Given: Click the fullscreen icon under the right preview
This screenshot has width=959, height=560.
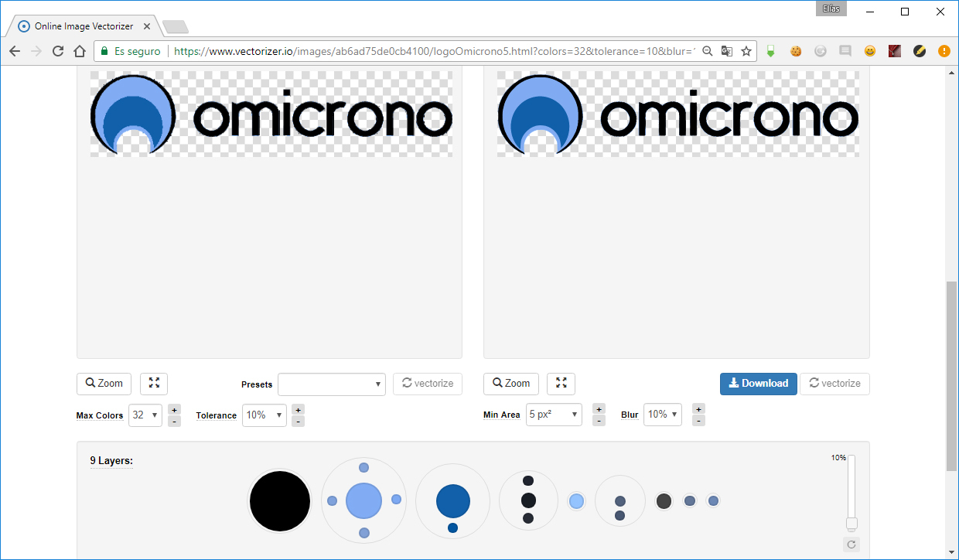Looking at the screenshot, I should click(x=561, y=384).
